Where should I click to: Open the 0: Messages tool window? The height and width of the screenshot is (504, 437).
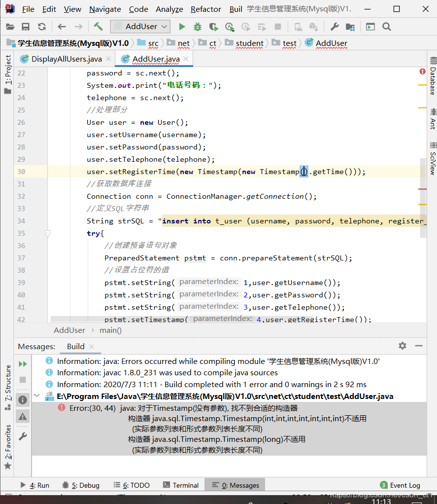[235, 485]
